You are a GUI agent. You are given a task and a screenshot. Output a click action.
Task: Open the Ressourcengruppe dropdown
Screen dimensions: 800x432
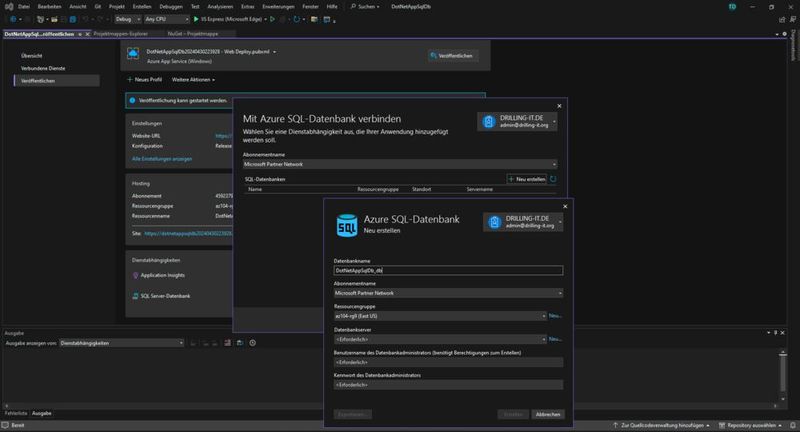440,315
